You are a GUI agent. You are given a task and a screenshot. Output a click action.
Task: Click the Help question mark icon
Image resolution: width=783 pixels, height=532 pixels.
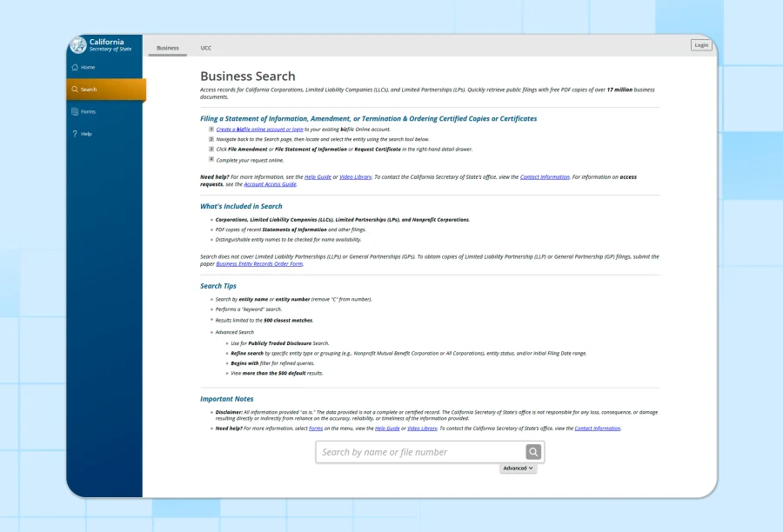point(75,134)
